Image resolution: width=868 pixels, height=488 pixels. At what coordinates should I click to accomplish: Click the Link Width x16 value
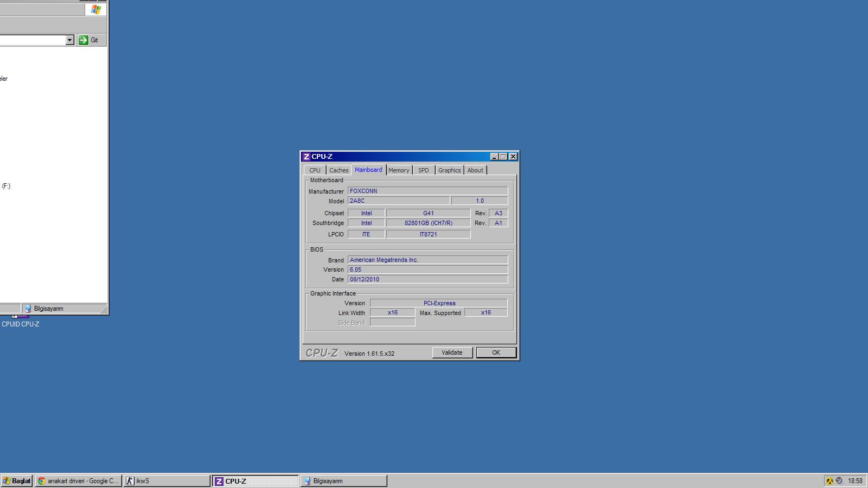[x=392, y=312]
